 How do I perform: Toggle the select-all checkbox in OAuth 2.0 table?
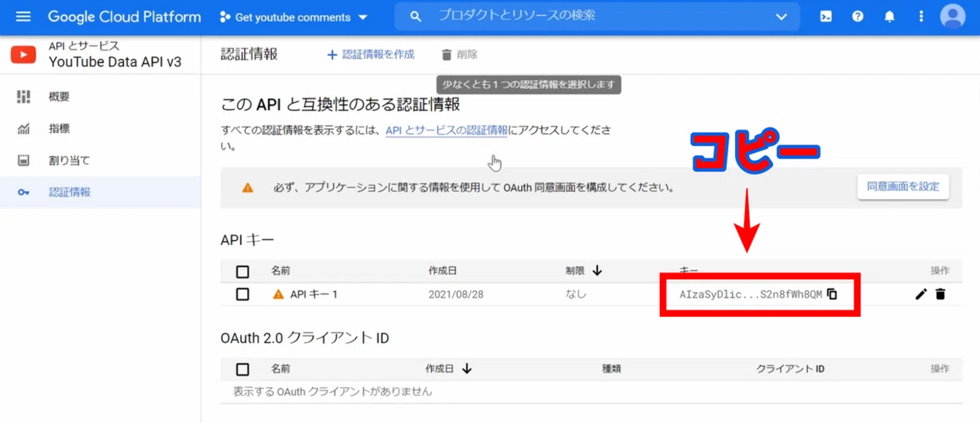coord(243,369)
